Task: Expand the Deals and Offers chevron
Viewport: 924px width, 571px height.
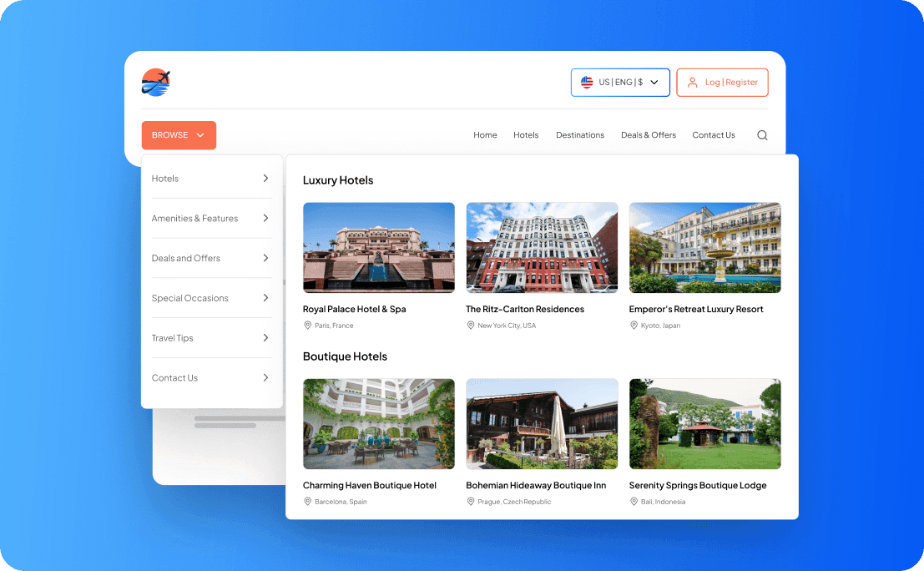Action: 265,258
